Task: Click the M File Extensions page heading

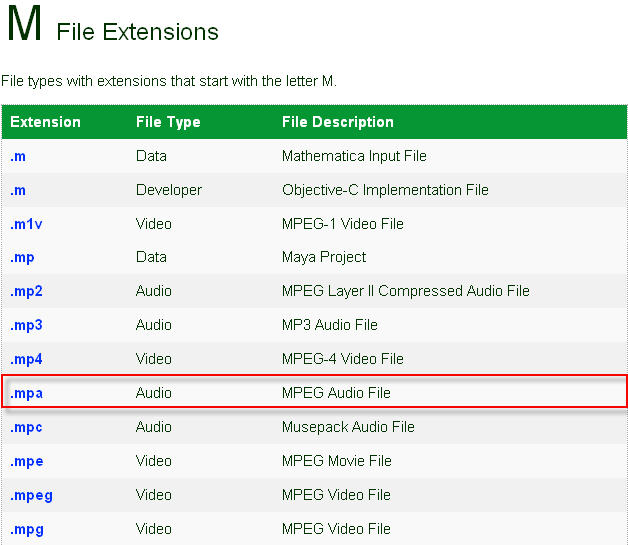Action: pyautogui.click(x=113, y=24)
